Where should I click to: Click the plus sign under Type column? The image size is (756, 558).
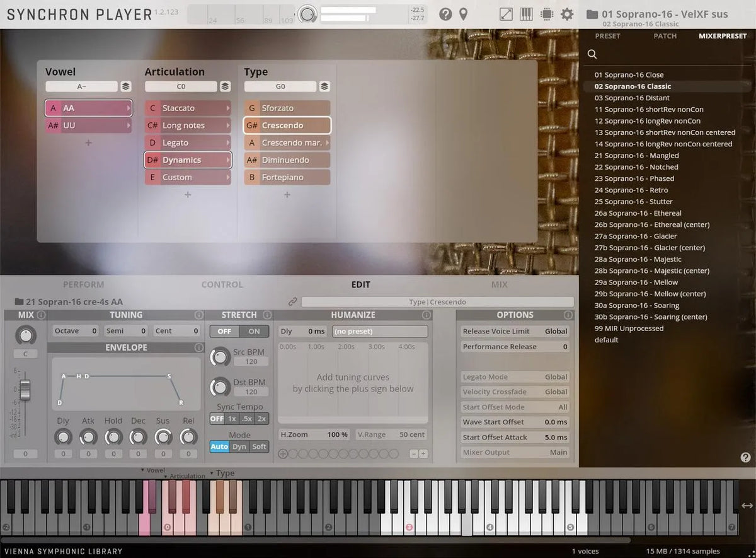[x=287, y=195]
